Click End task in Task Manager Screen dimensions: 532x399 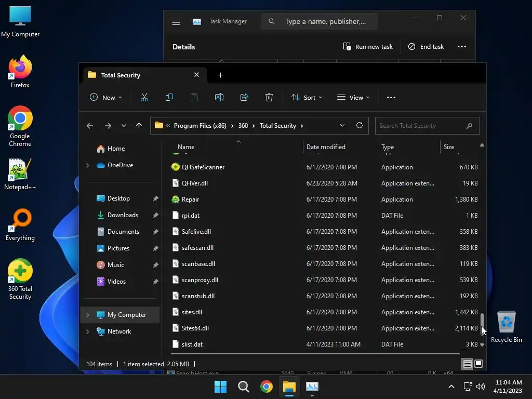point(426,47)
